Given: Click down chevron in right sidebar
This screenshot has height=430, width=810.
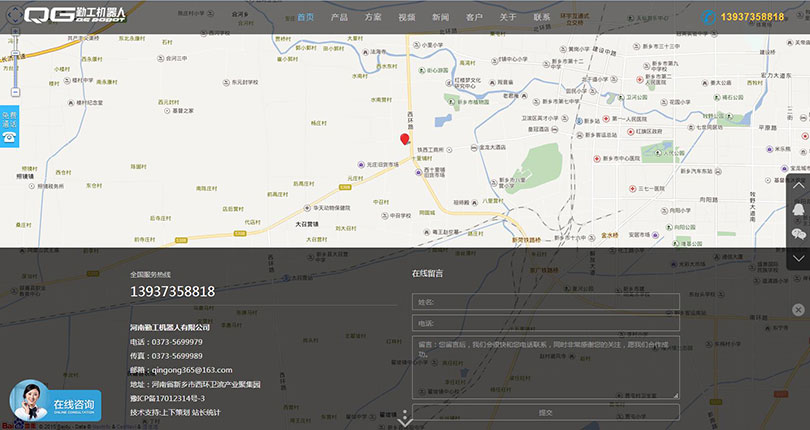Looking at the screenshot, I should coord(798,258).
